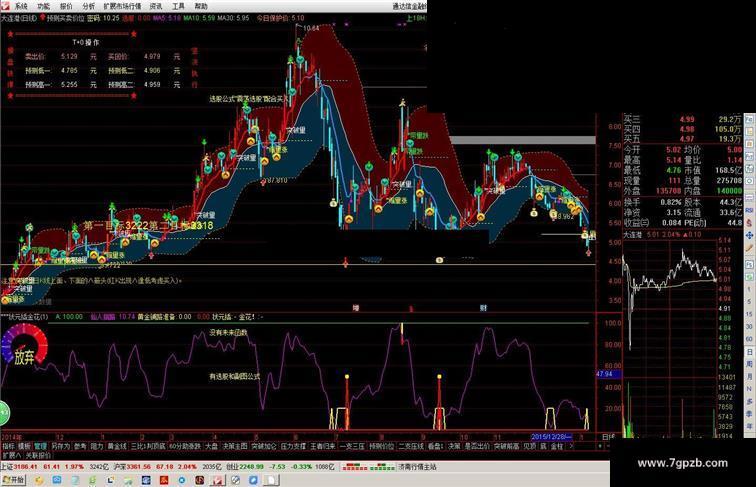The width and height of the screenshot is (756, 487).
Task: Click the 参考 indicator tab
Action: [x=80, y=446]
